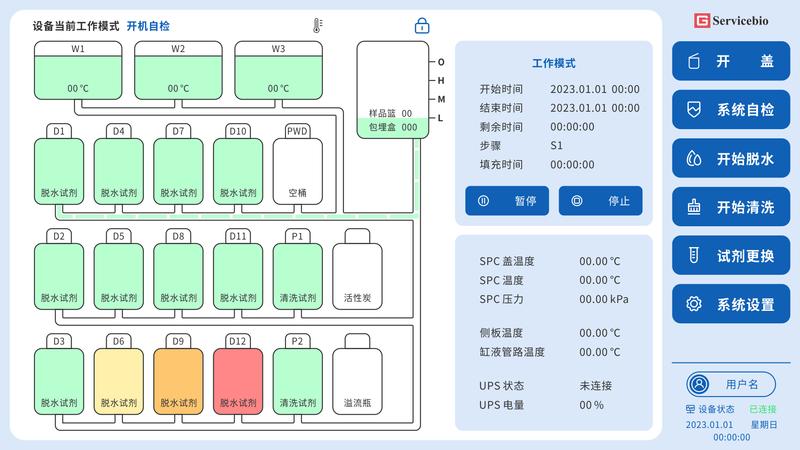
Task: Select wax tank W3
Action: pos(279,70)
